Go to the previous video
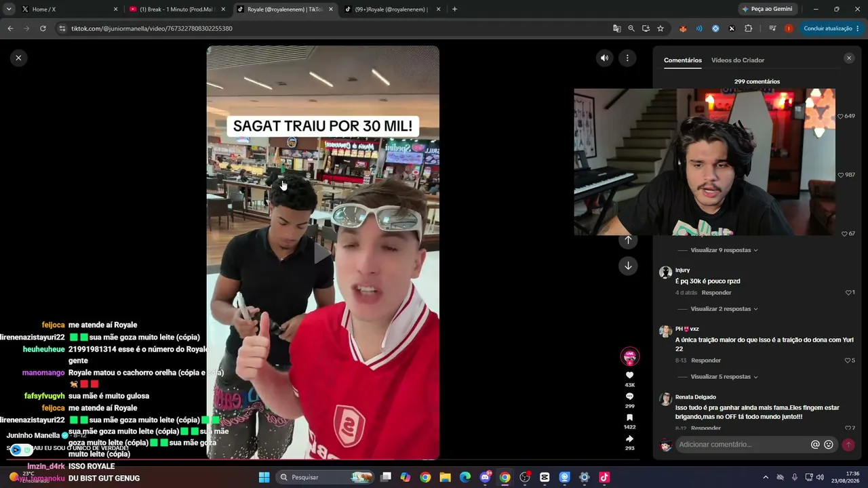Screen dimensions: 868x488 pos(628,240)
